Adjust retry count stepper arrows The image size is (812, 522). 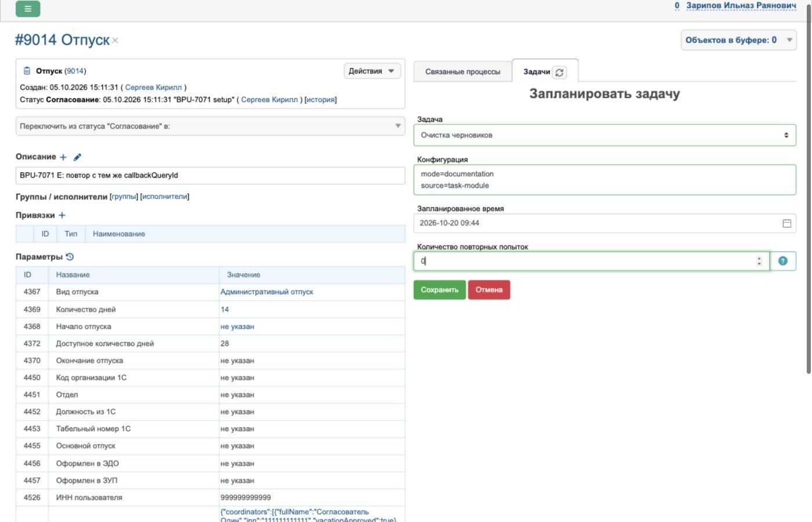coord(759,261)
